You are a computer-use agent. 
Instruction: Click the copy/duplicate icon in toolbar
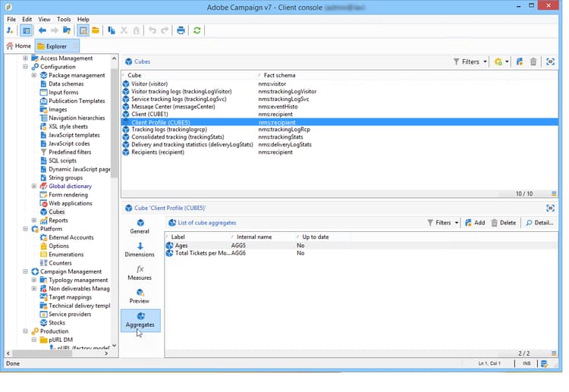[112, 30]
